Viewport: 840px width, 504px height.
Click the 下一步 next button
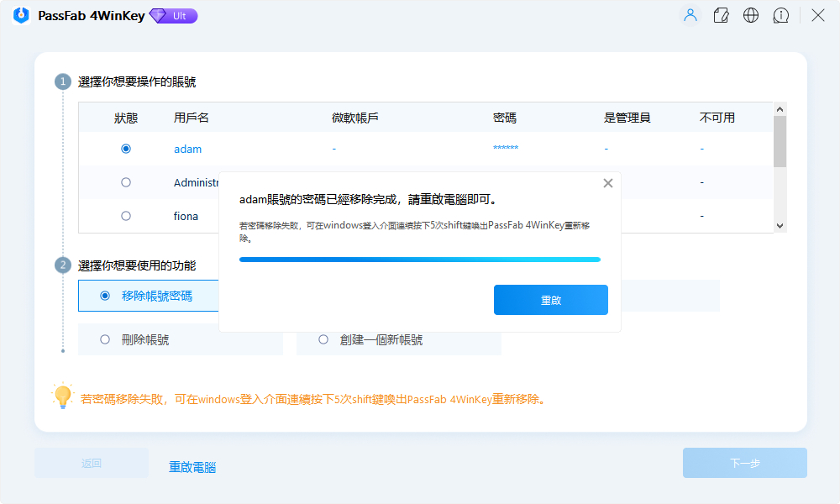[744, 463]
